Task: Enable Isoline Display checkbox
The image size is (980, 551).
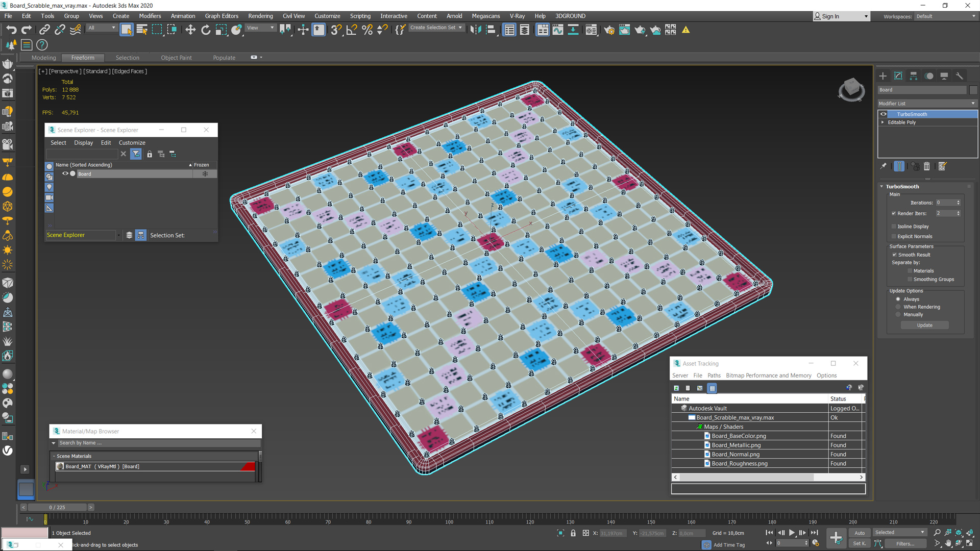Action: (x=894, y=227)
